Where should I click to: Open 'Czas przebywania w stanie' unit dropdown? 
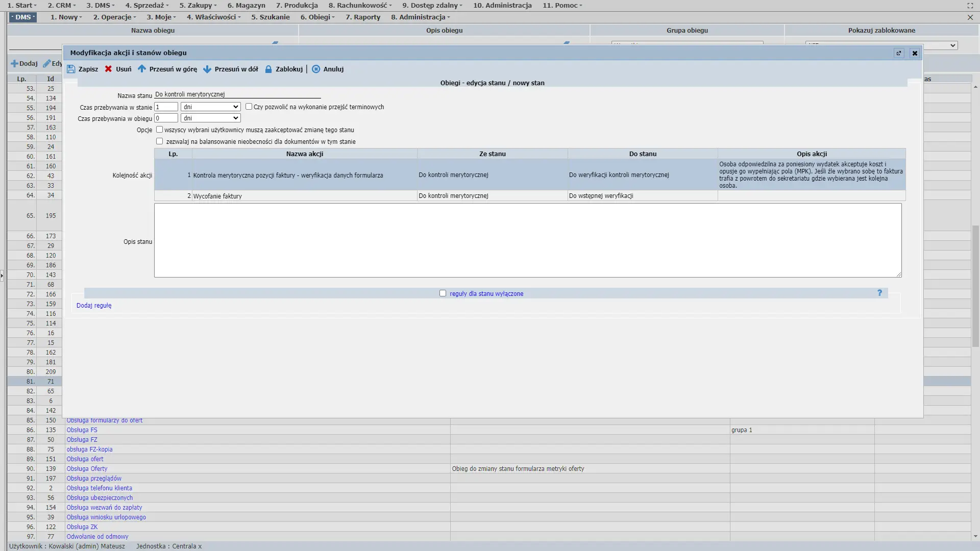coord(210,107)
